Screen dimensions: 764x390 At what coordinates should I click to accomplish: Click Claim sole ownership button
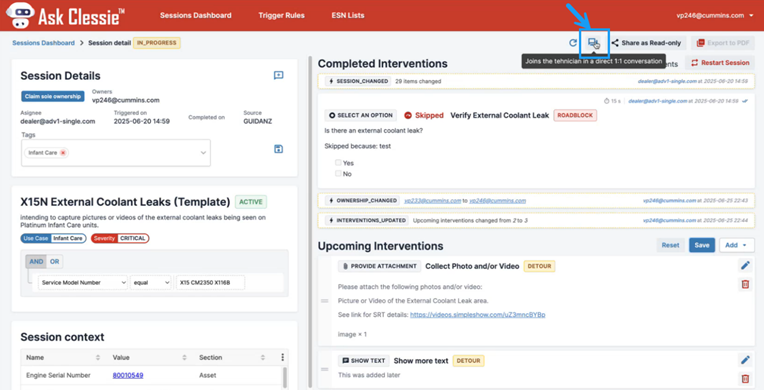pos(53,97)
